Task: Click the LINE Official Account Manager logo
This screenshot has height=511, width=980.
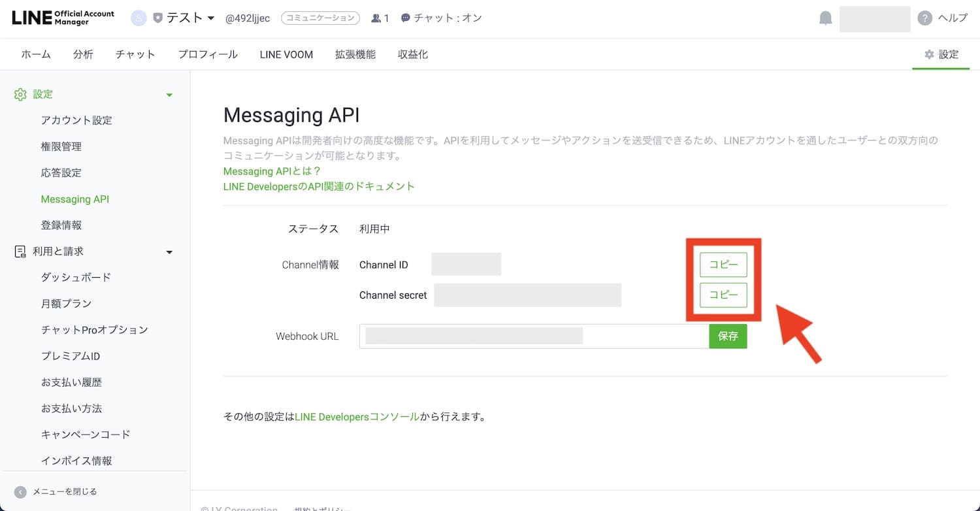Action: click(x=63, y=18)
